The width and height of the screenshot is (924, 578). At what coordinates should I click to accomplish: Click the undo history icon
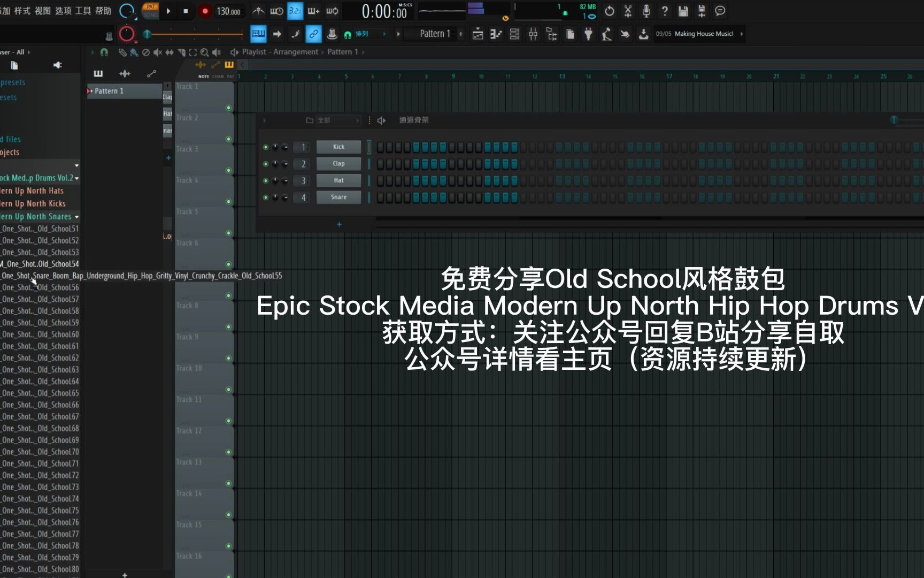(x=610, y=11)
